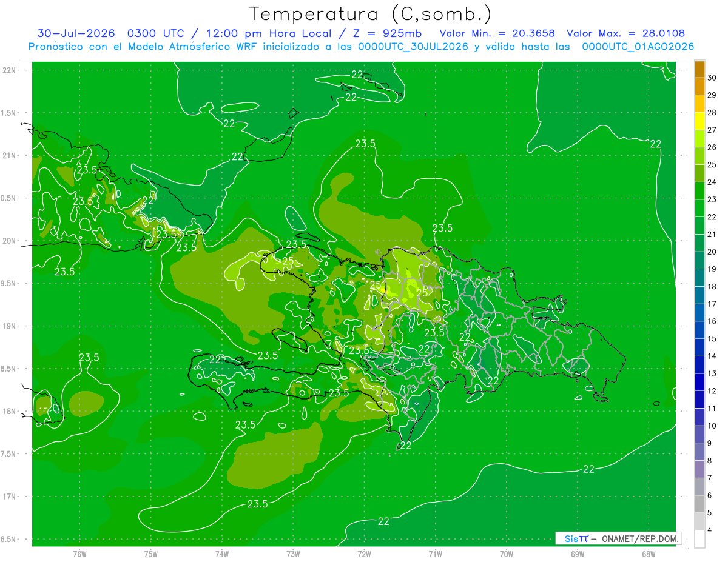
Task: Pick the teal band between 18 and 19
Action: 699,278
